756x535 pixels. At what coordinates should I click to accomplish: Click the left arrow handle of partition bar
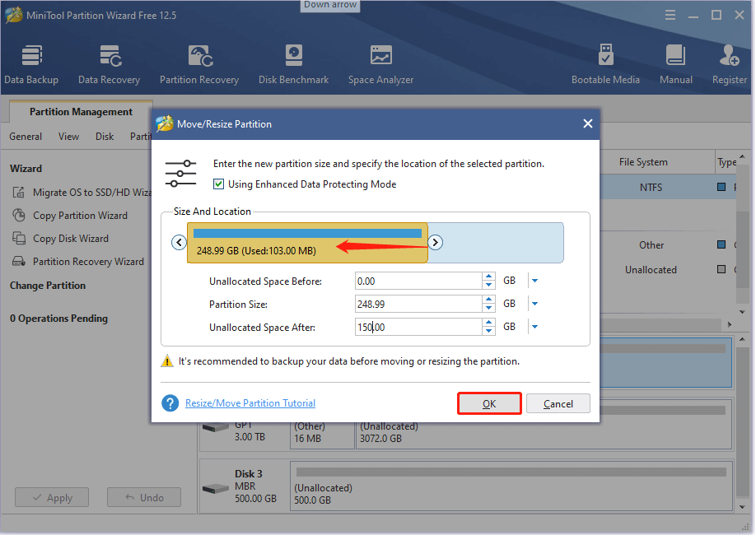179,242
